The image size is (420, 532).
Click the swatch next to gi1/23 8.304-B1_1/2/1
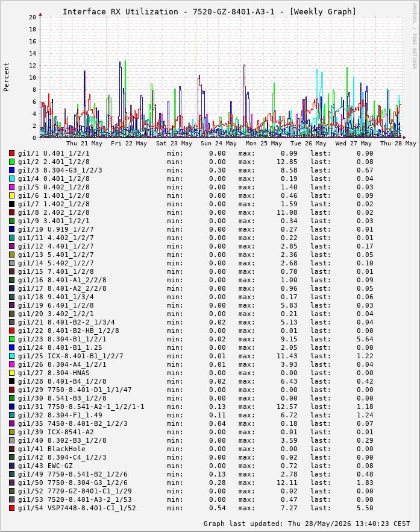[x=12, y=339]
